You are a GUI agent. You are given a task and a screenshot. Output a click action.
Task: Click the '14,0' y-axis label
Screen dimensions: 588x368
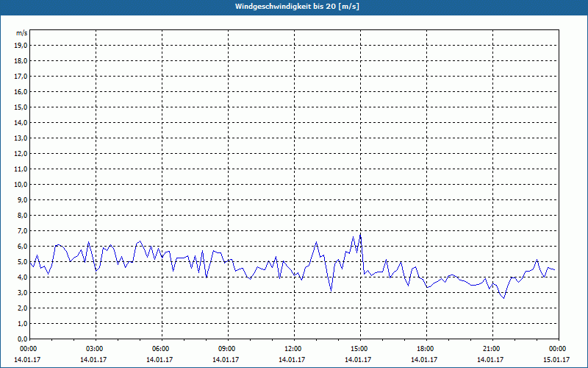(x=21, y=122)
